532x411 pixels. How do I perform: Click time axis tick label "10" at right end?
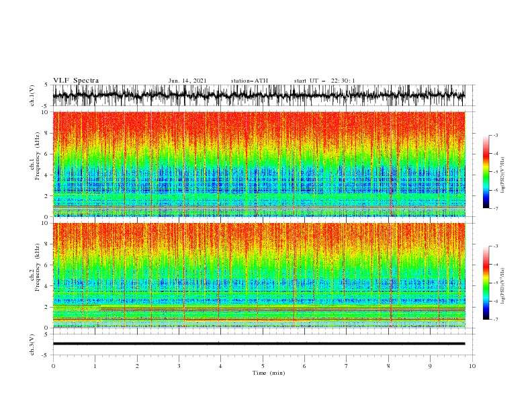coord(472,366)
